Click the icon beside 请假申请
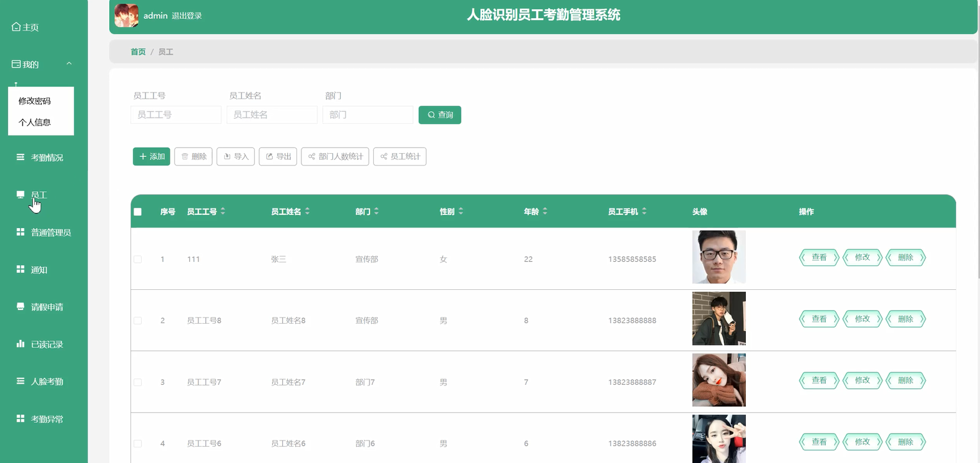The height and width of the screenshot is (463, 980). pos(21,306)
